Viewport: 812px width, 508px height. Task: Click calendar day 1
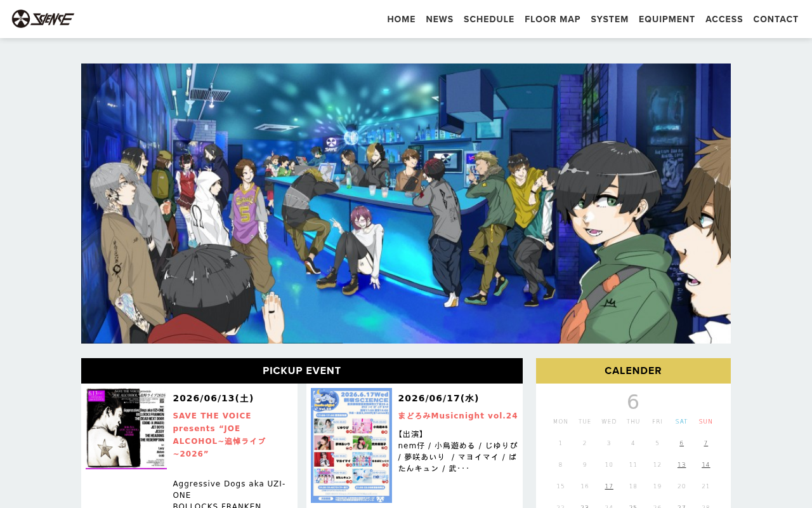[561, 443]
